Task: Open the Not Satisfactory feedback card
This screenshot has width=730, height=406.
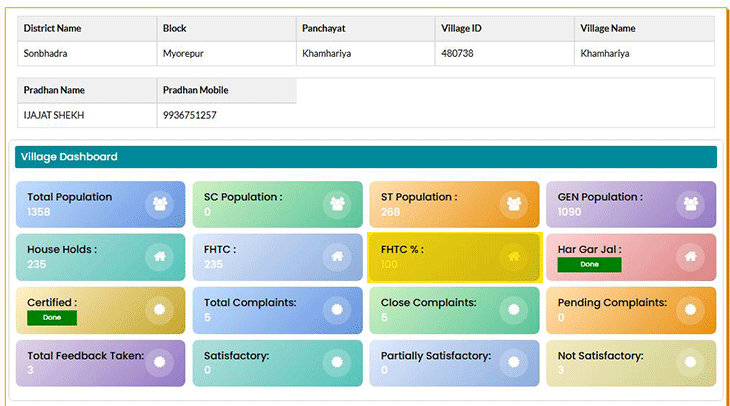Action: point(630,363)
